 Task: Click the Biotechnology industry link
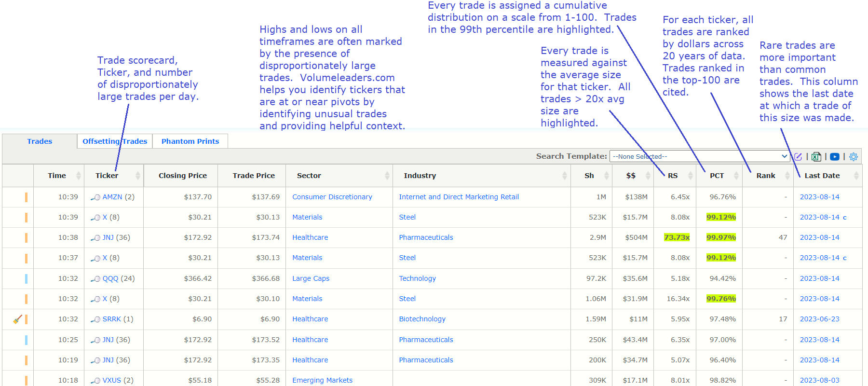[422, 319]
